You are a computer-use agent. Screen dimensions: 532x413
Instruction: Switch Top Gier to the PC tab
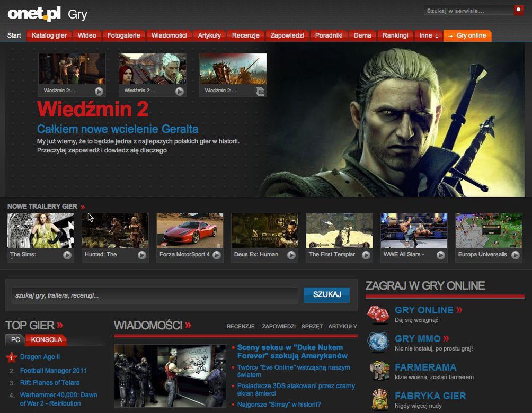click(x=15, y=340)
